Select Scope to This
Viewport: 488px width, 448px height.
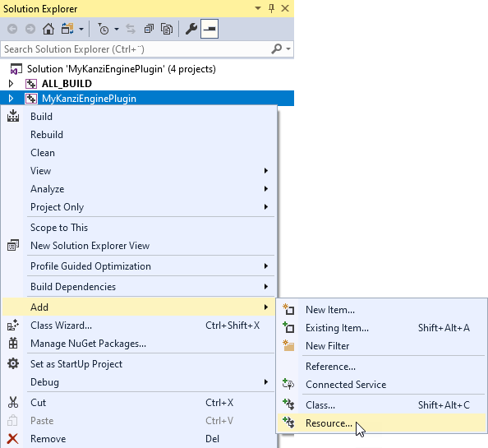[139, 227]
